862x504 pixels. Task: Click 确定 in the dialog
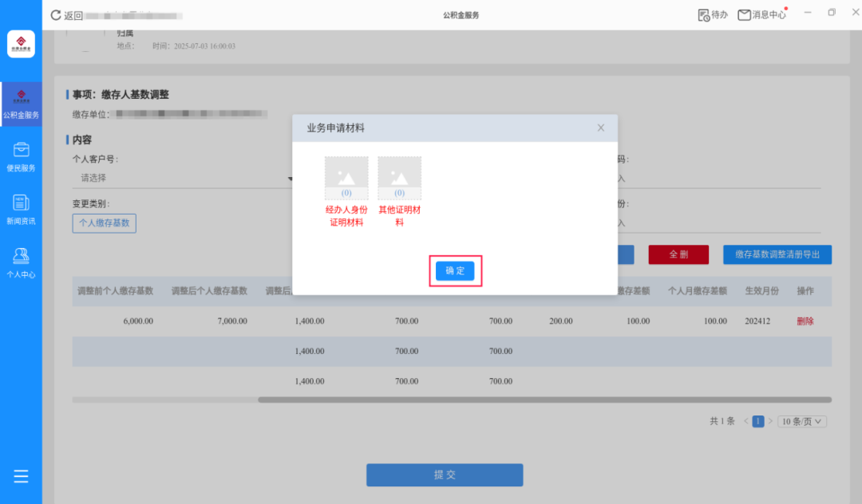point(455,270)
